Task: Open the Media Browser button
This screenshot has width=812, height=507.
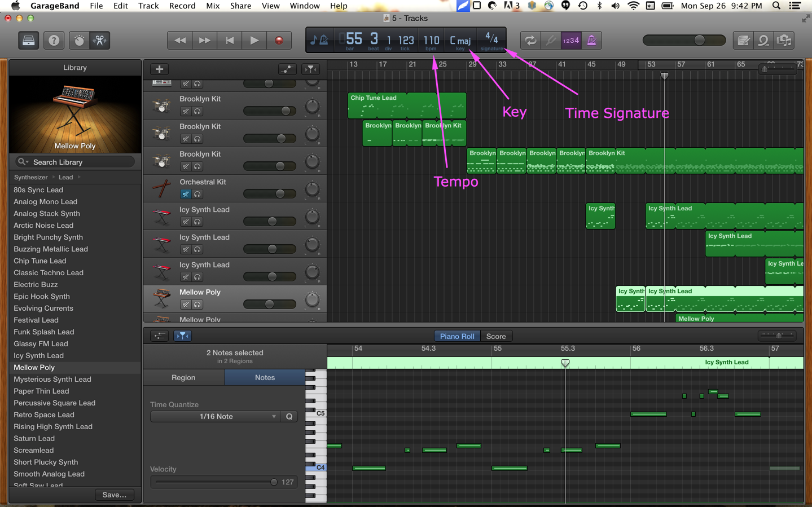Action: click(x=784, y=41)
